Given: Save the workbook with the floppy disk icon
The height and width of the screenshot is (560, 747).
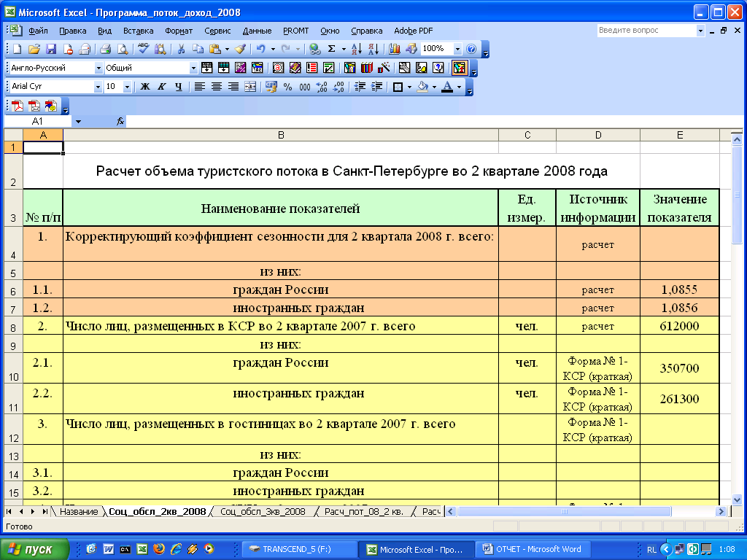Looking at the screenshot, I should click(x=51, y=49).
